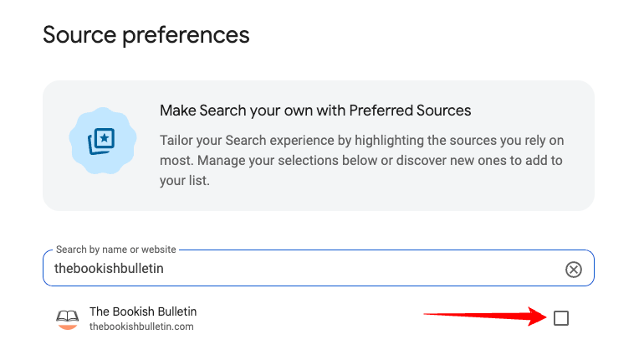Clear the search field with X icon

click(574, 270)
